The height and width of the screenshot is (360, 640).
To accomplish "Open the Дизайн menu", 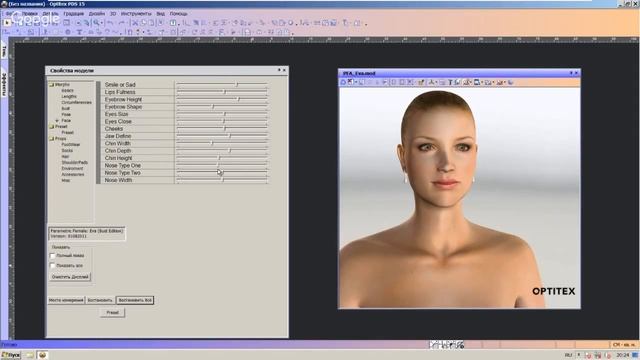I will pyautogui.click(x=97, y=13).
